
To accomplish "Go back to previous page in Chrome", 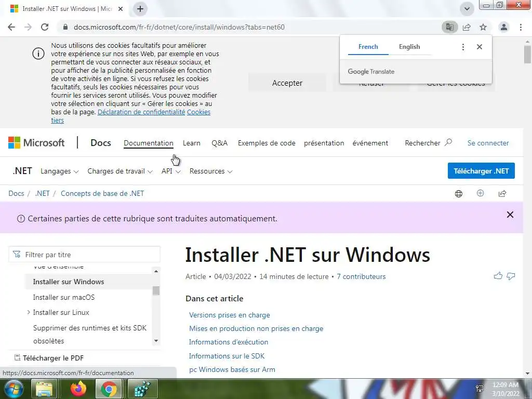I will click(x=11, y=27).
